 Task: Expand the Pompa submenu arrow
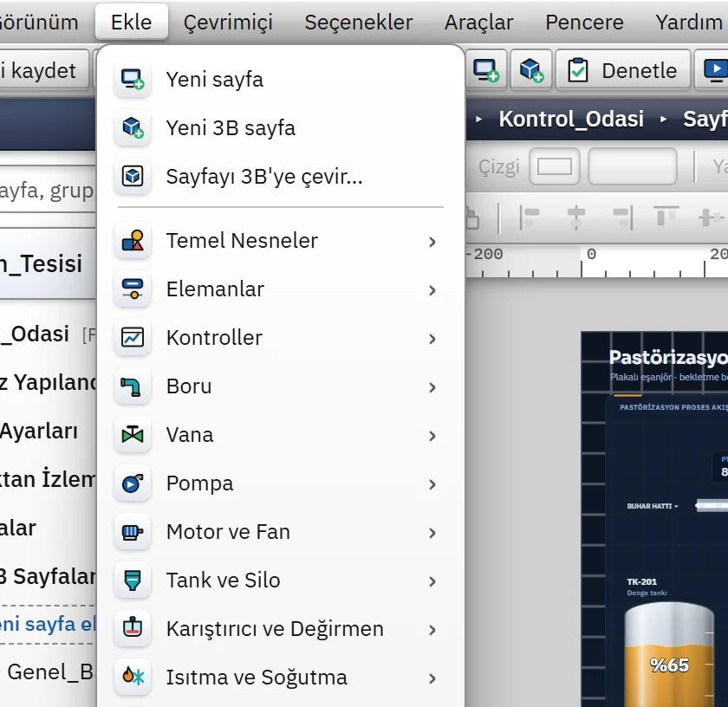[432, 484]
